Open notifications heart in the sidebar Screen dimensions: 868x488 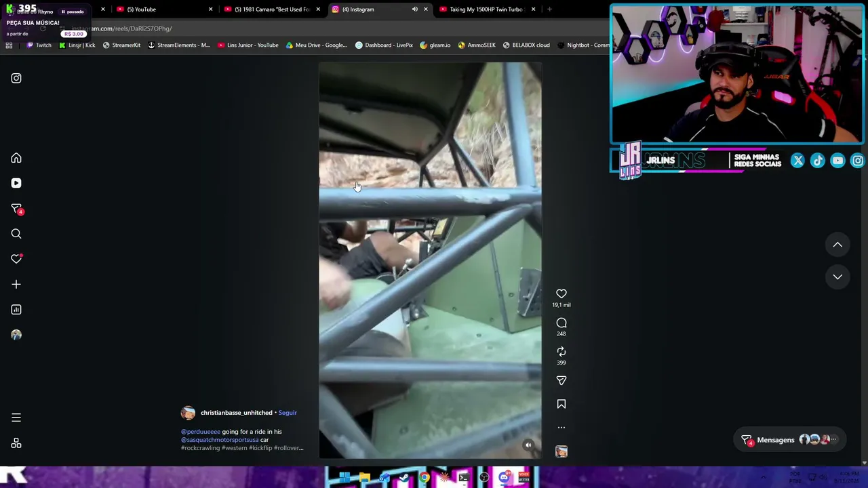(16, 259)
